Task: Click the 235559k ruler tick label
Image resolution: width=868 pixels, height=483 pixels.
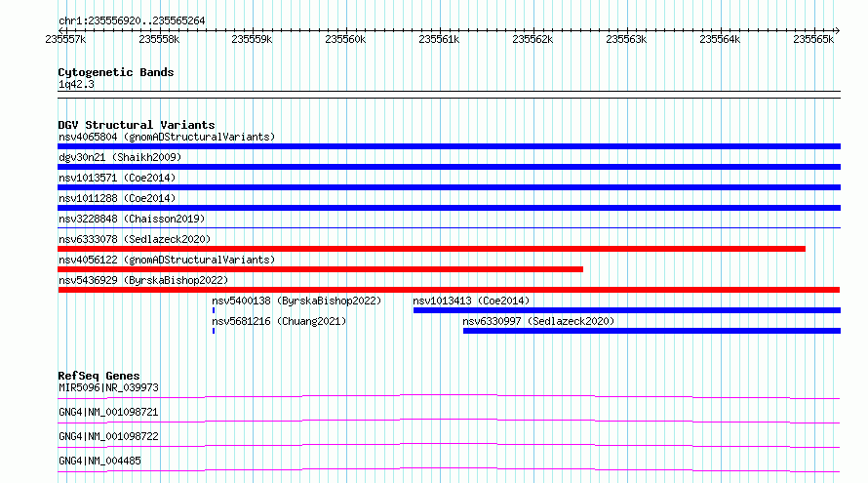Action: pyautogui.click(x=252, y=39)
